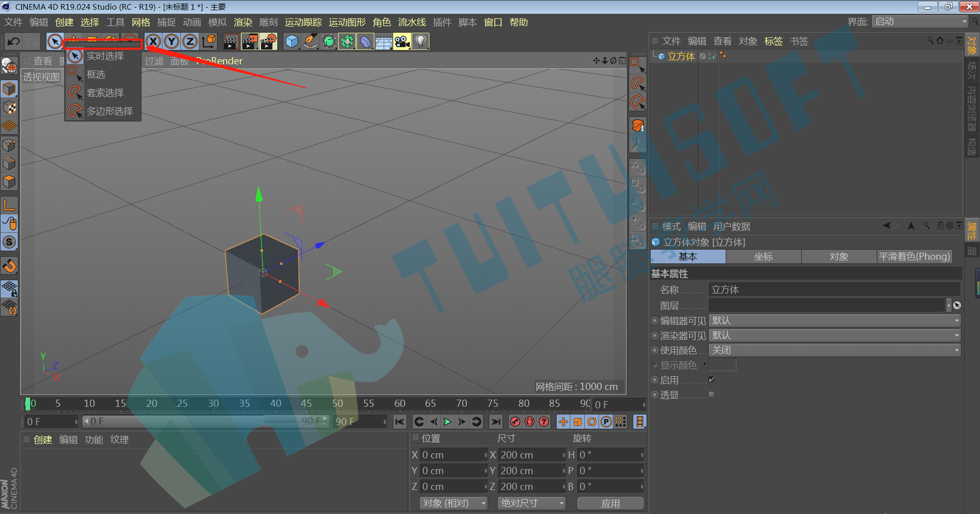Click the 应用 button
The image size is (980, 514).
pos(610,503)
